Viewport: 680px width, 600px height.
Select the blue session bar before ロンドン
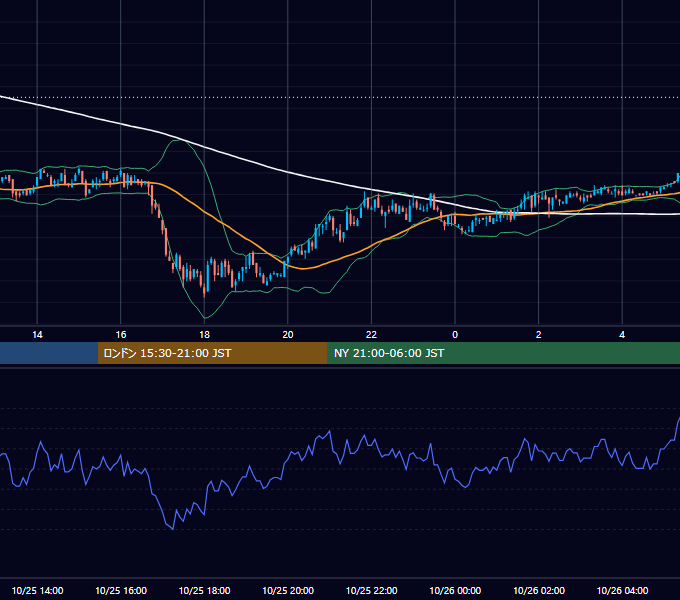point(49,353)
